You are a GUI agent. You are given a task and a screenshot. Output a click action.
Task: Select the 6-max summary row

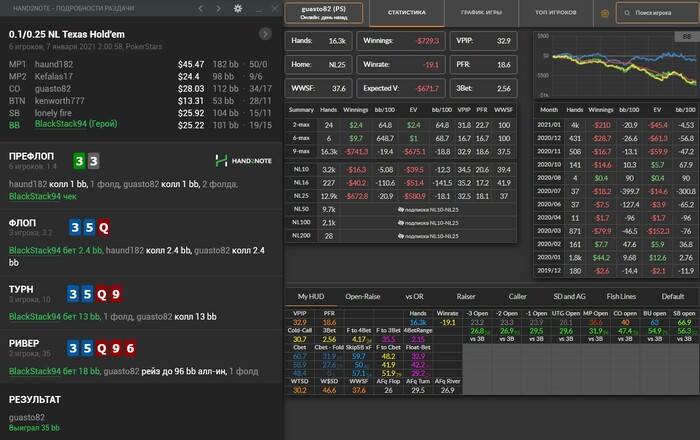coord(401,138)
